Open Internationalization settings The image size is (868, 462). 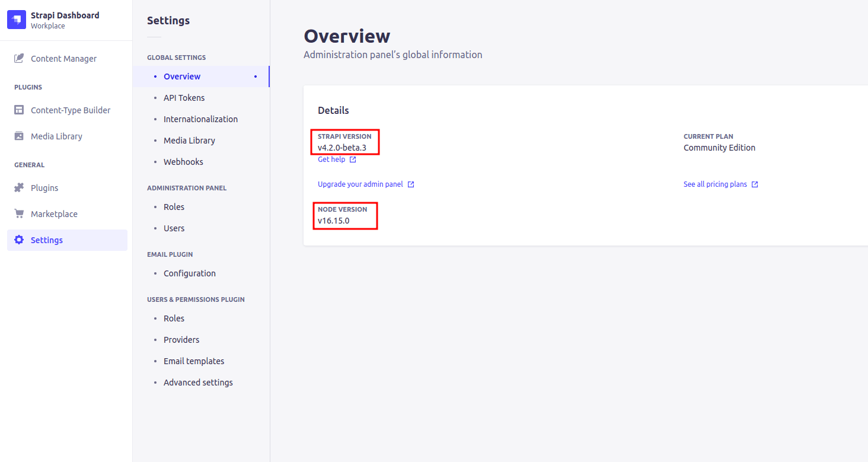pos(201,119)
